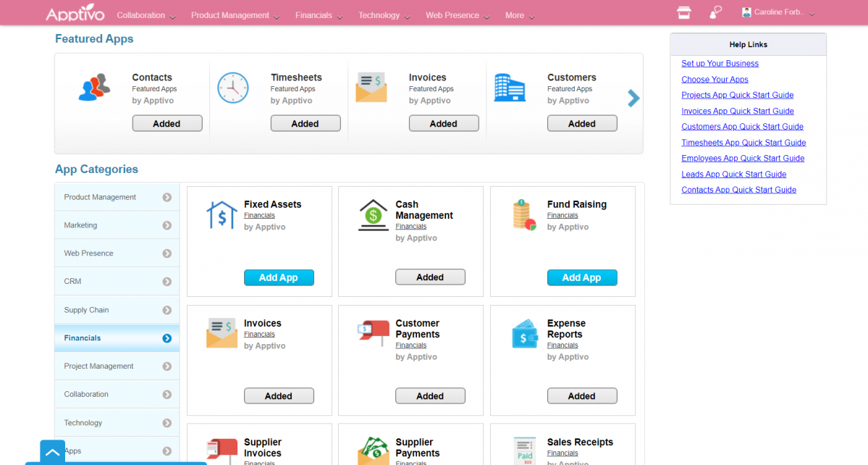Click the Apptivo logo

(75, 14)
